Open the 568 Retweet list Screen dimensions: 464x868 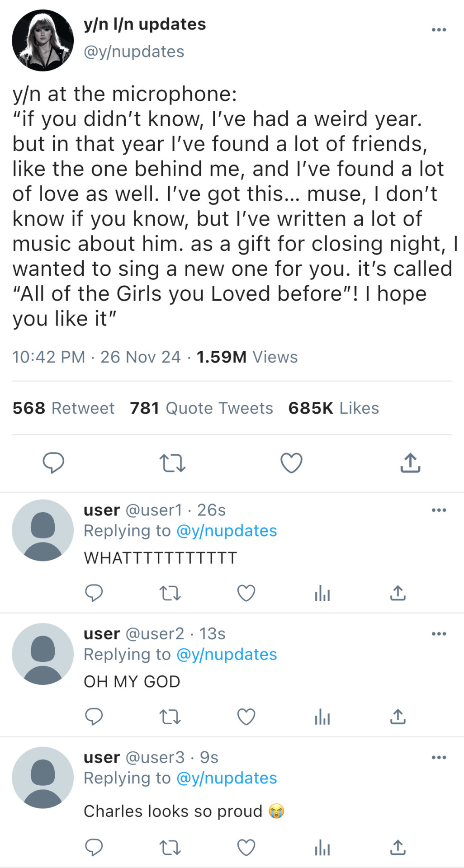click(63, 408)
